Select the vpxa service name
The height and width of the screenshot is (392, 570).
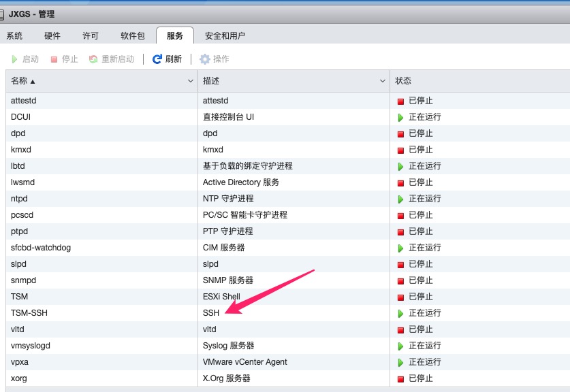tap(20, 362)
